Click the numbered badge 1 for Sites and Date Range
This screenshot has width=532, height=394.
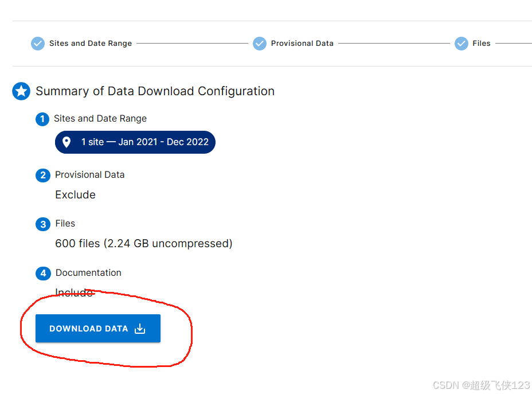pyautogui.click(x=43, y=119)
